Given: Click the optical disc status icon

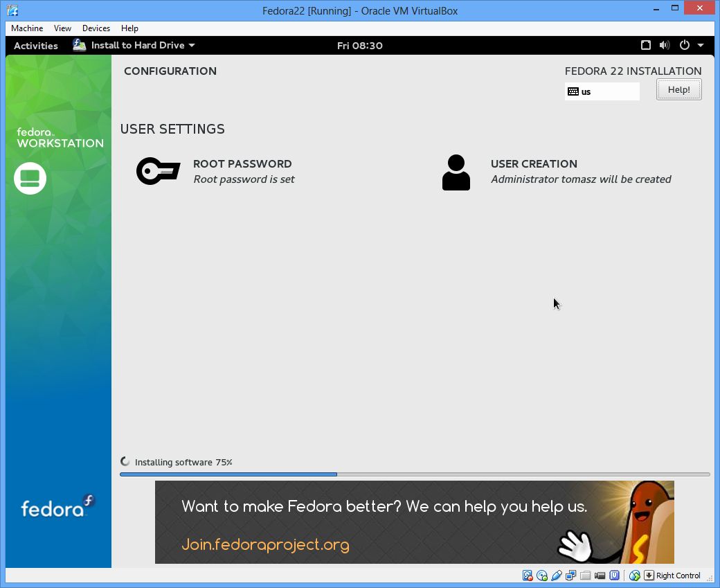Looking at the screenshot, I should (x=542, y=575).
